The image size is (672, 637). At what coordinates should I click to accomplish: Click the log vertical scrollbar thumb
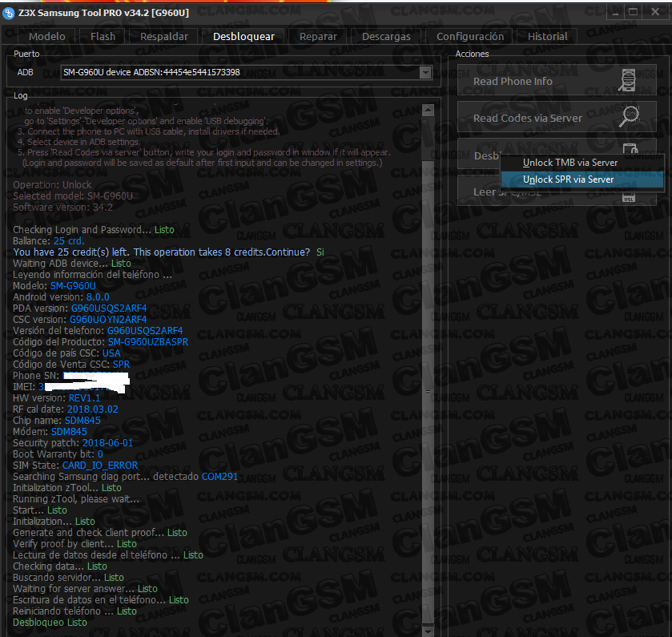(x=428, y=393)
